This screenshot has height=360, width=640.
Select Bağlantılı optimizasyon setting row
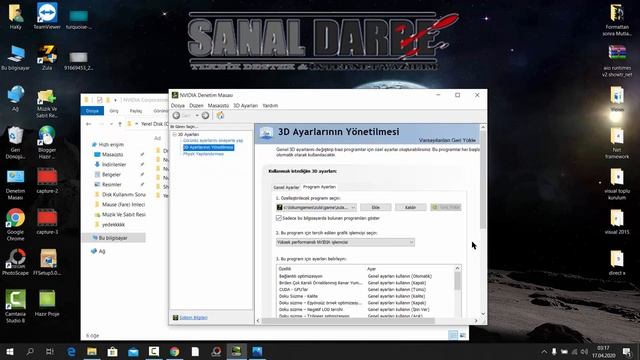[366, 276]
